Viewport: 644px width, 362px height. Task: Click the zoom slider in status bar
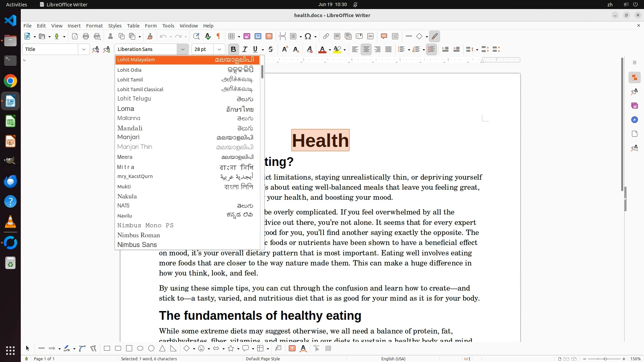(605, 359)
